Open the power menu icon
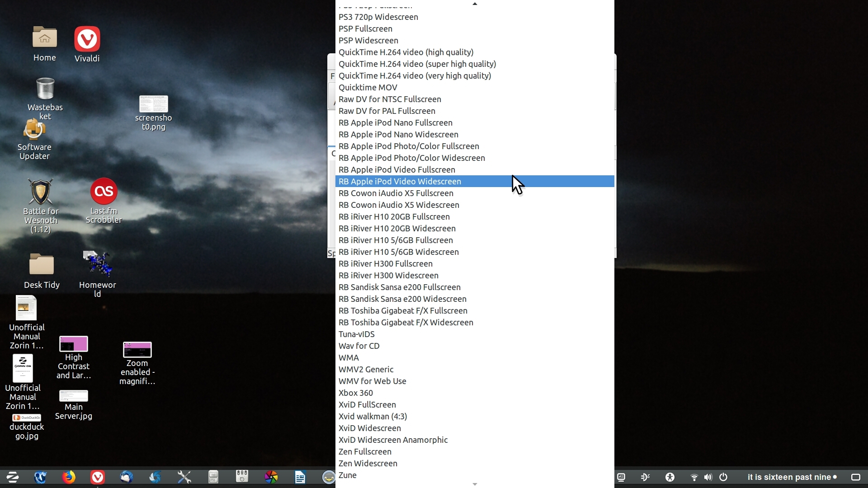The image size is (868, 488). tap(723, 477)
